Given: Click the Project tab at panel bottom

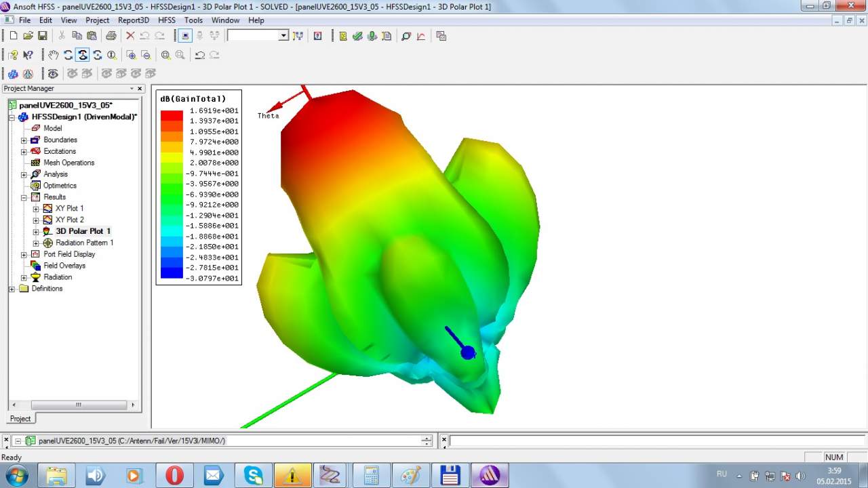Looking at the screenshot, I should [20, 418].
